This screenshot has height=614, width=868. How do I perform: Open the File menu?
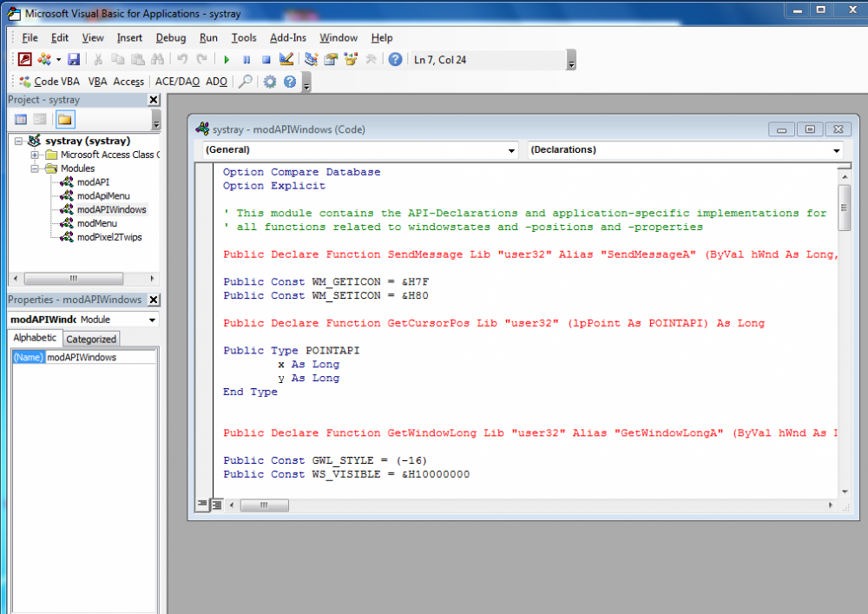(x=30, y=37)
